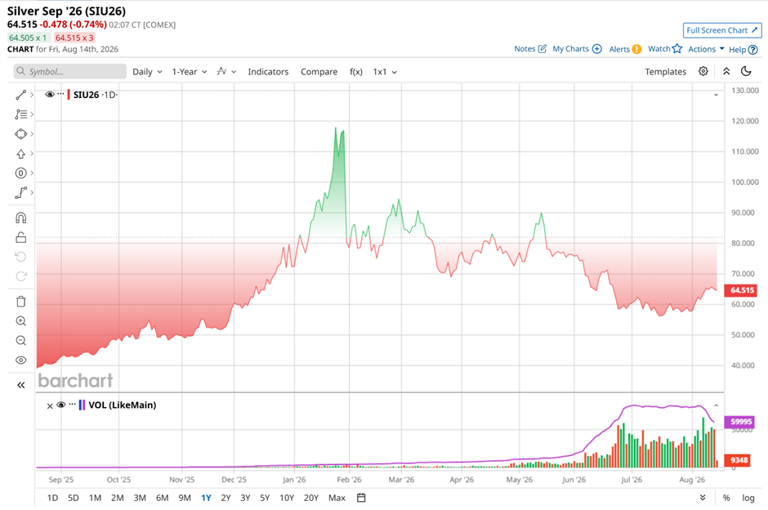Pick the circled-zero measure tool
Viewport: 768px width, 510px height.
[21, 173]
